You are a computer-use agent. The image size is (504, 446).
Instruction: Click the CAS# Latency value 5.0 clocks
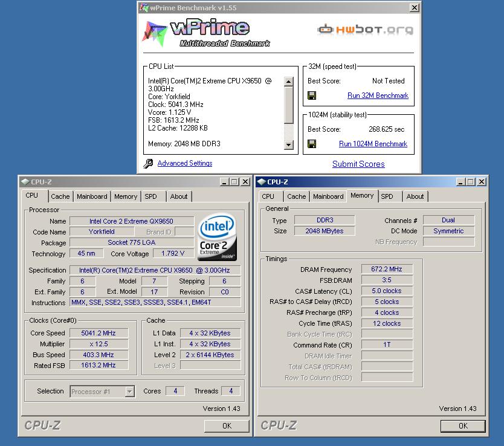[x=387, y=291]
